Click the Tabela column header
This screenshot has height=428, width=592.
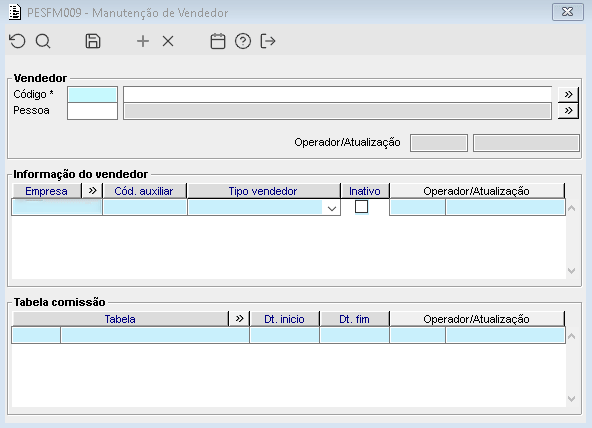click(120, 319)
